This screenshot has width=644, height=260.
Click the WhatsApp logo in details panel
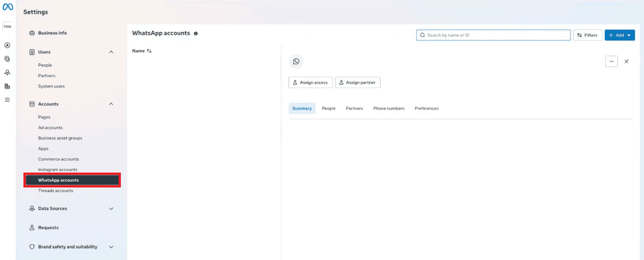(296, 61)
